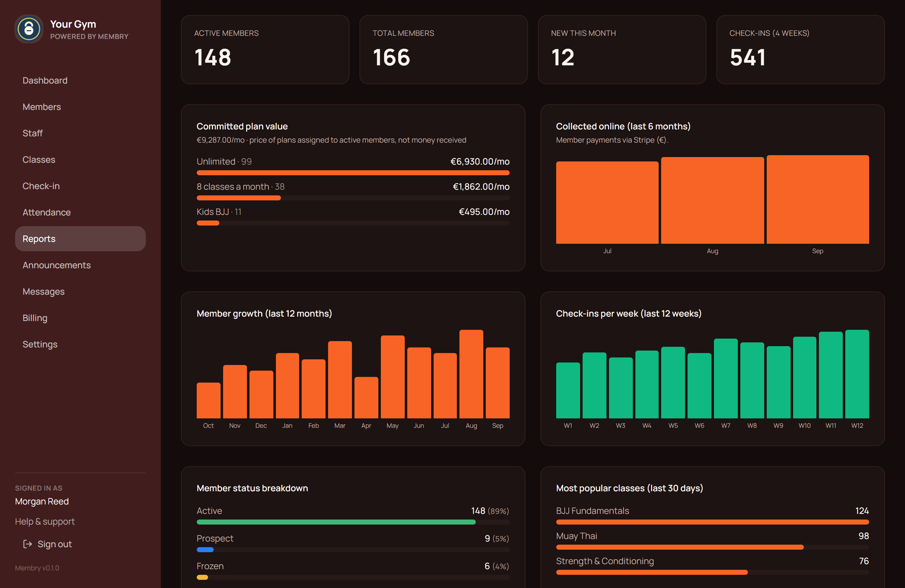Click the €6,930.00/mo value
905x588 pixels.
point(480,161)
